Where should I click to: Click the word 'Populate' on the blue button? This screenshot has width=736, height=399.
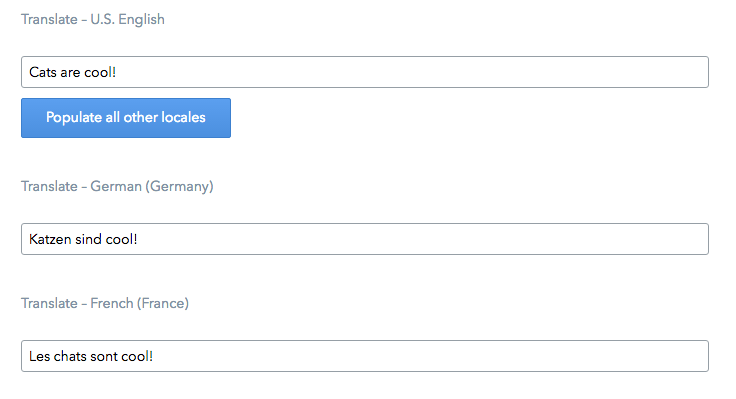pos(74,117)
